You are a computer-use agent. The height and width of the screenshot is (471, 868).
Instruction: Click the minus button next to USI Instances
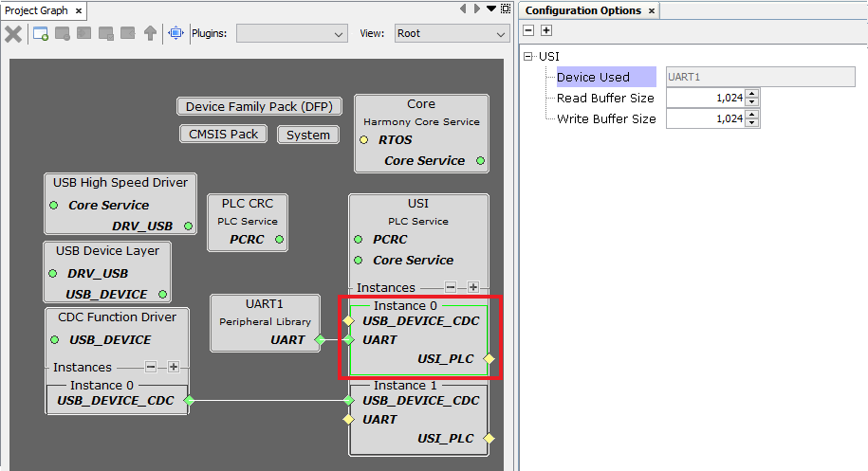pos(451,287)
